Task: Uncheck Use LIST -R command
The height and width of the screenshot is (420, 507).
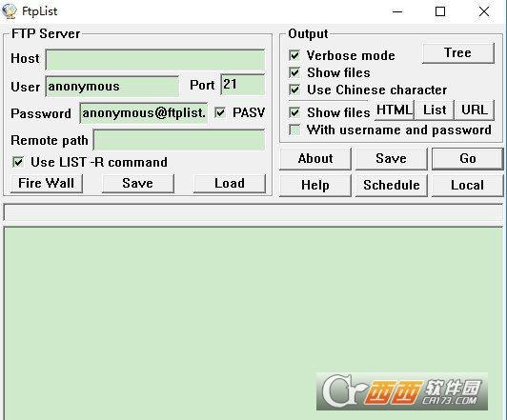Action: pos(18,162)
